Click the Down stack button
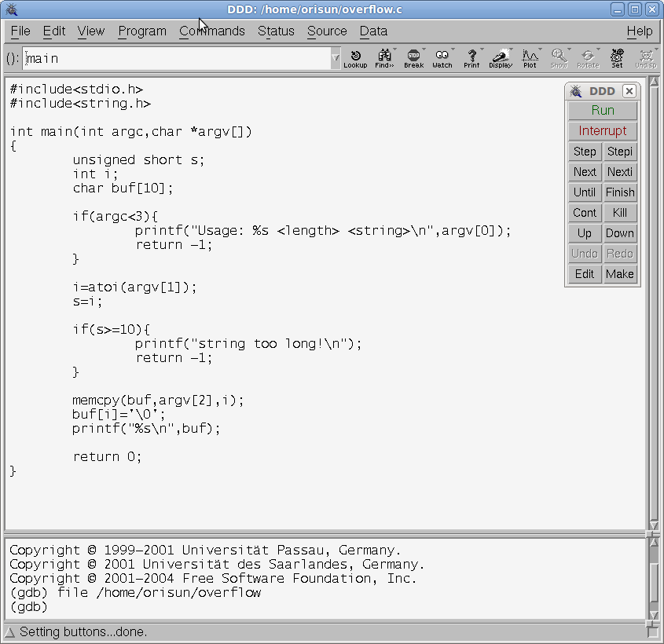 (620, 233)
